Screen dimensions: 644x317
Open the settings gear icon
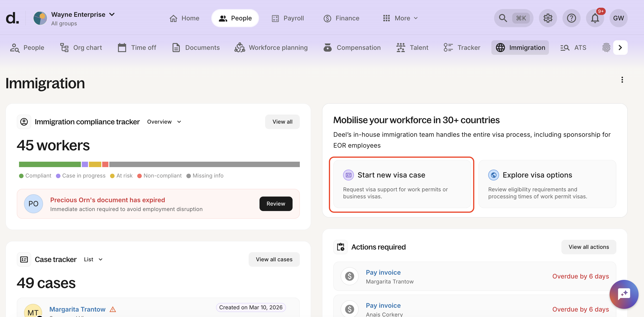tap(548, 18)
